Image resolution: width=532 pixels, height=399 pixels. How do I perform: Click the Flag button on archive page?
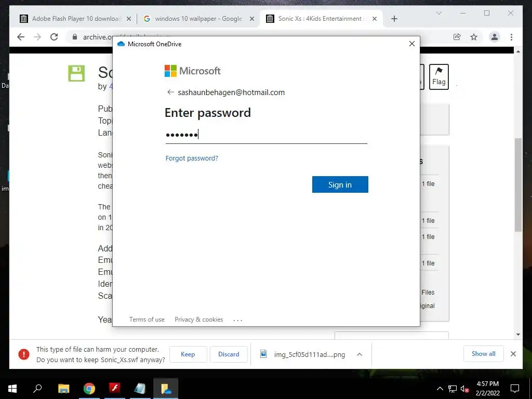[438, 77]
